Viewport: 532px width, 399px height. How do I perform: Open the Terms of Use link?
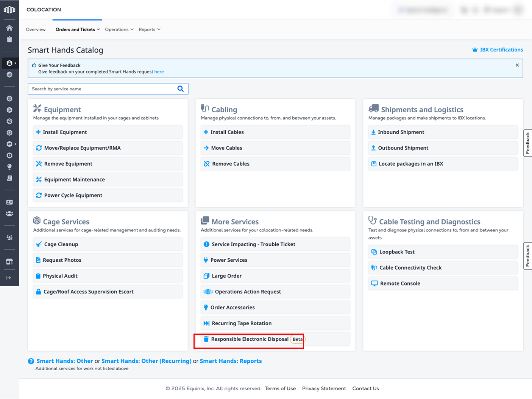pyautogui.click(x=280, y=388)
